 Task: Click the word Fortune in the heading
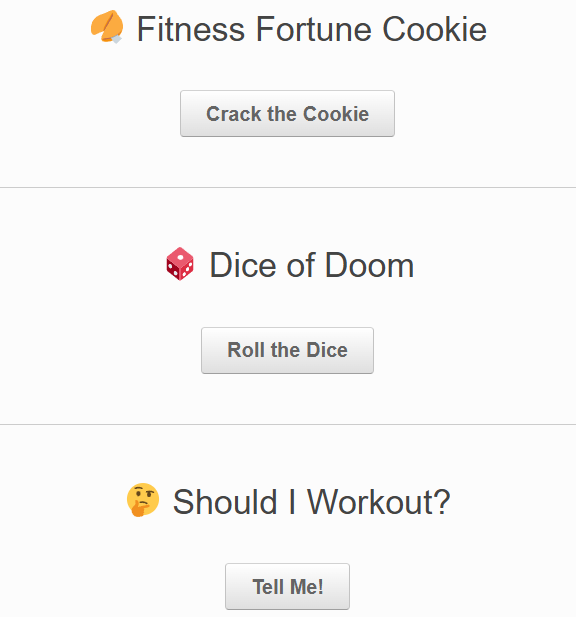[x=314, y=29]
